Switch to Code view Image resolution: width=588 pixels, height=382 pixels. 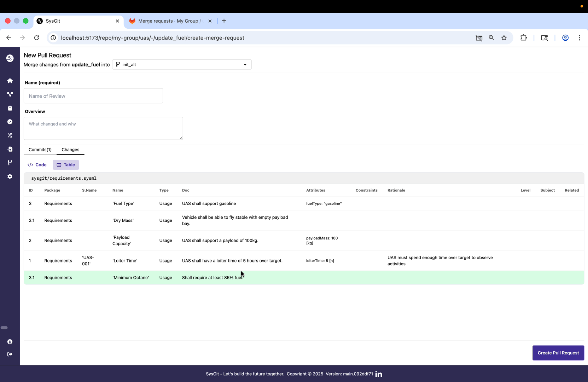click(37, 164)
